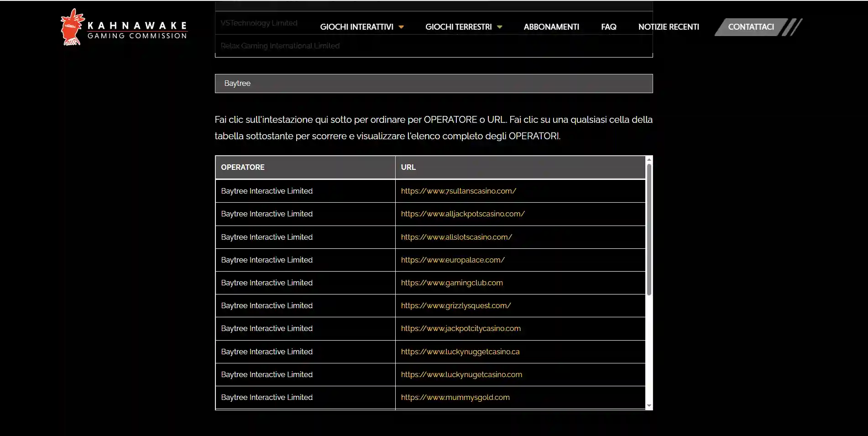Click the table scrollbar up arrow
The height and width of the screenshot is (436, 868).
point(649,159)
